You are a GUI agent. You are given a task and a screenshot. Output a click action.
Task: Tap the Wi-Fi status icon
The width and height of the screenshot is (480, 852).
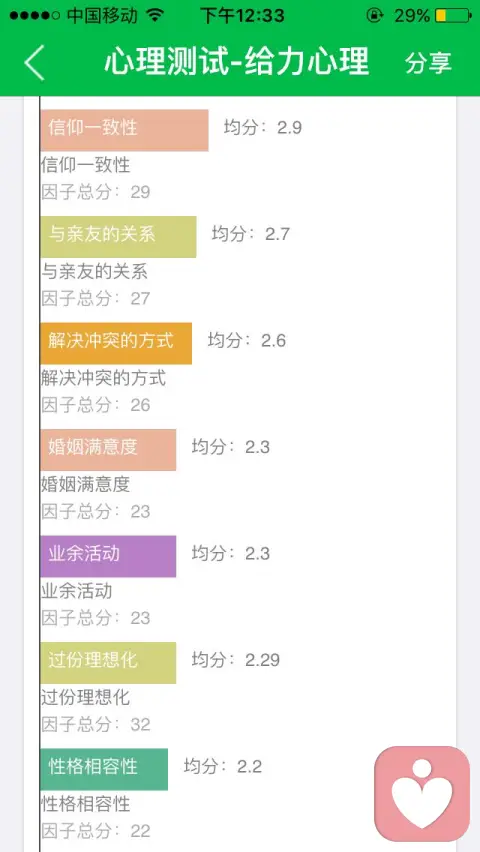click(155, 15)
